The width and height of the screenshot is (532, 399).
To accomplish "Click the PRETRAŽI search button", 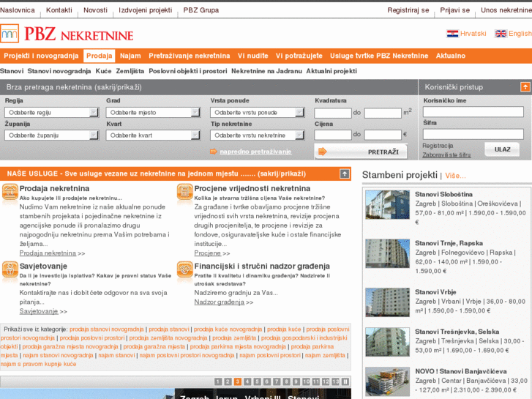I will (x=361, y=152).
